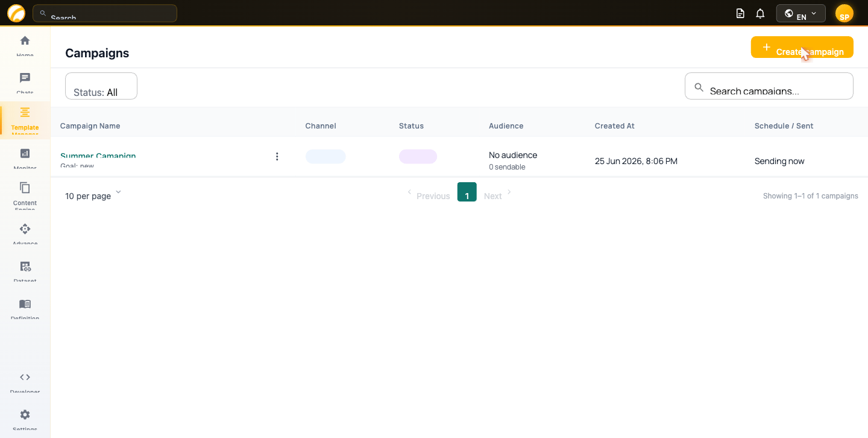Viewport: 868px width, 438px height.
Task: Click the Campaigns page heading
Action: [97, 53]
